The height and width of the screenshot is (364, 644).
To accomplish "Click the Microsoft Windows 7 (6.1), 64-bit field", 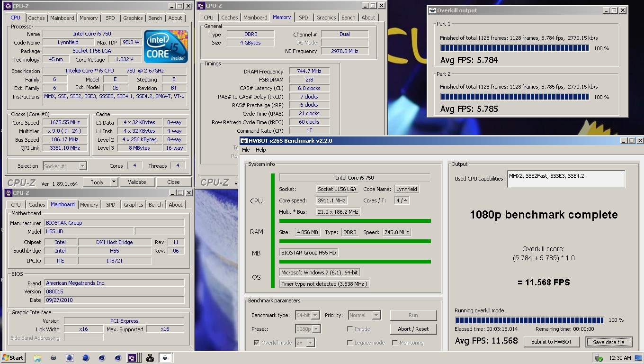I will point(320,273).
